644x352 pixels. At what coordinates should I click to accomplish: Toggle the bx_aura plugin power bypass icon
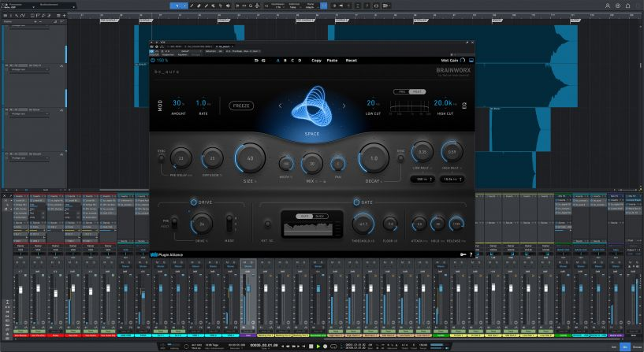[153, 61]
